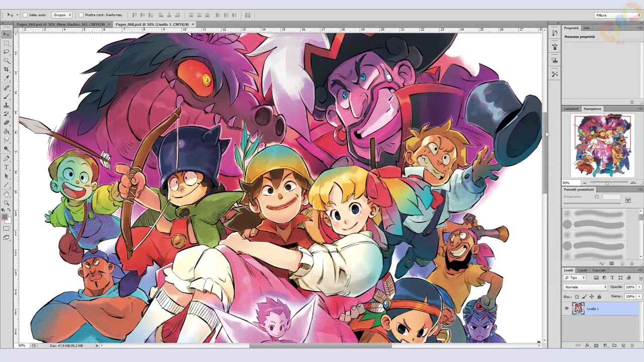
Task: Toggle pixel layer filter
Action: point(596,278)
